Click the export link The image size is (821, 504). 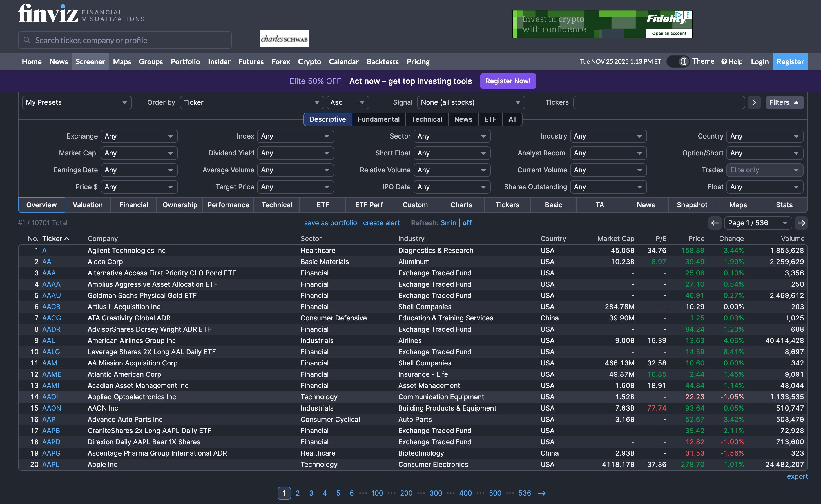point(797,476)
